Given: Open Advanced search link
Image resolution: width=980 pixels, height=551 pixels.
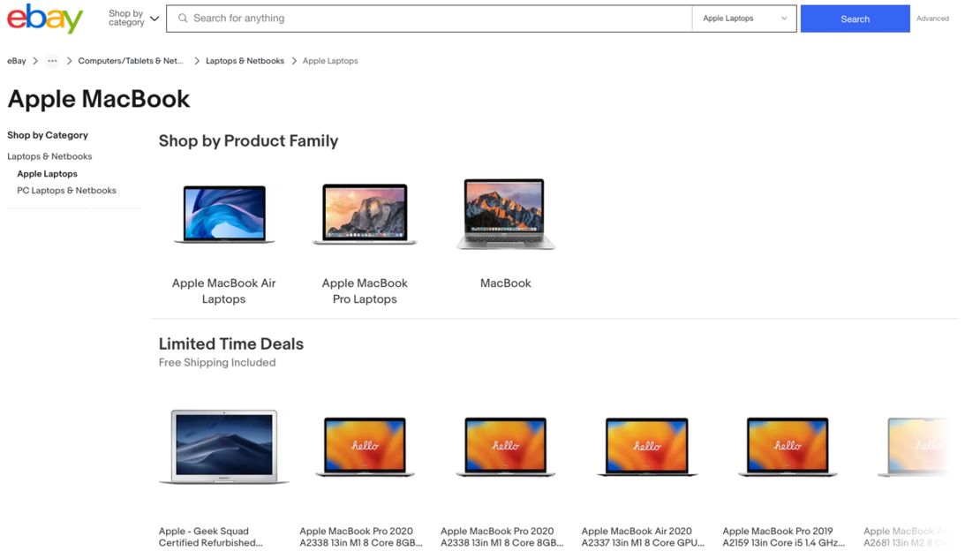Looking at the screenshot, I should [x=931, y=19].
